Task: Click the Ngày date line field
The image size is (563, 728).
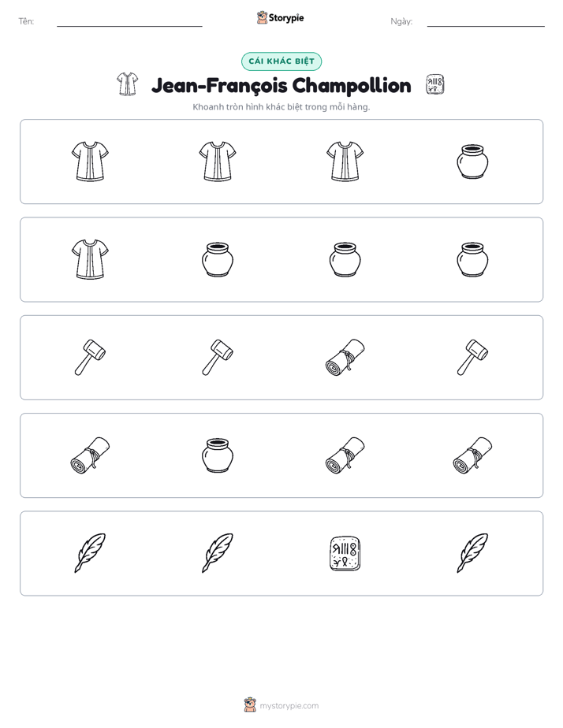Action: coord(486,22)
